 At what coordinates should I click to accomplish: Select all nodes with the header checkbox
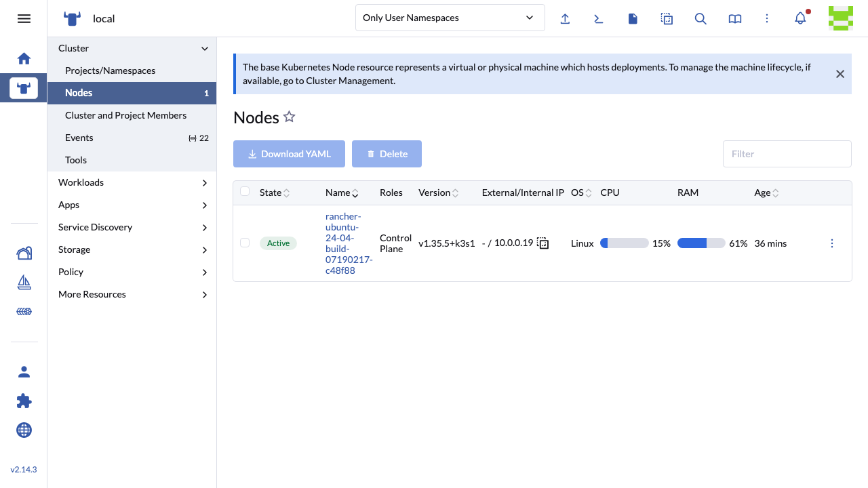click(245, 192)
